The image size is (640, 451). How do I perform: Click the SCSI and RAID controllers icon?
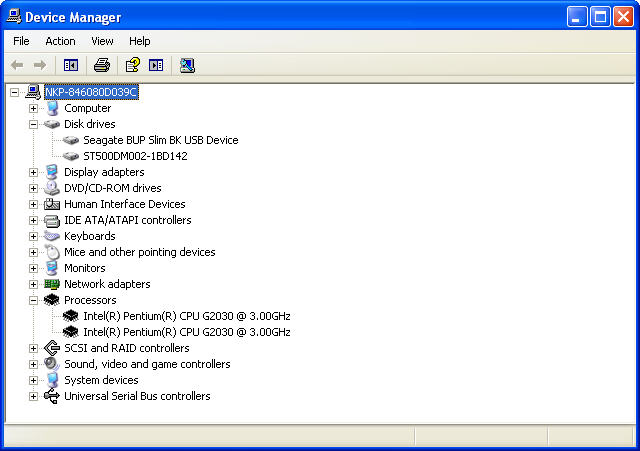point(52,348)
